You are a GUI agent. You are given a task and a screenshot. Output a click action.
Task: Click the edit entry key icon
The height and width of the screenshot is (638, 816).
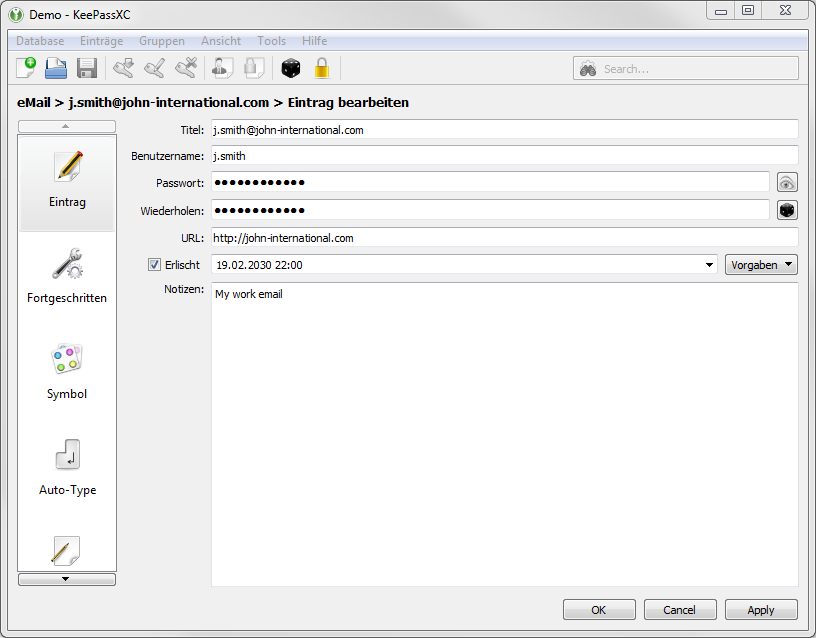tap(155, 68)
